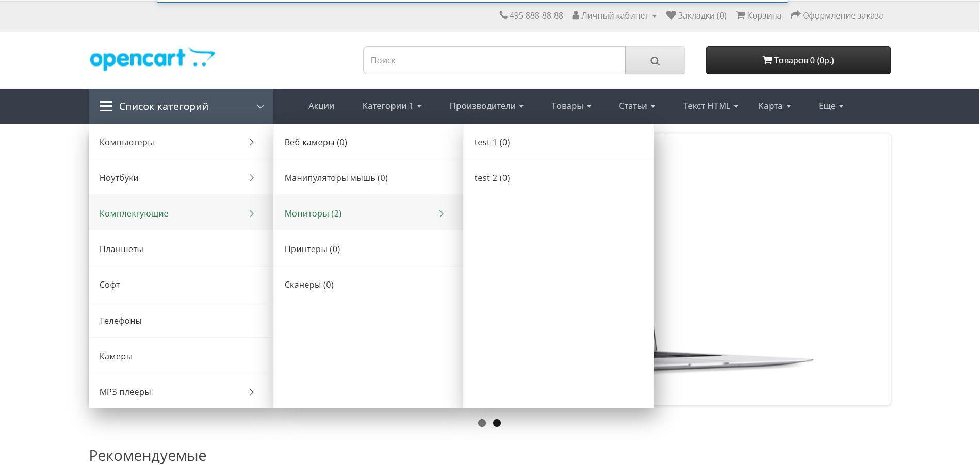Image resolution: width=980 pixels, height=465 pixels.
Task: Expand the Компьютеры arrow
Action: (x=252, y=142)
